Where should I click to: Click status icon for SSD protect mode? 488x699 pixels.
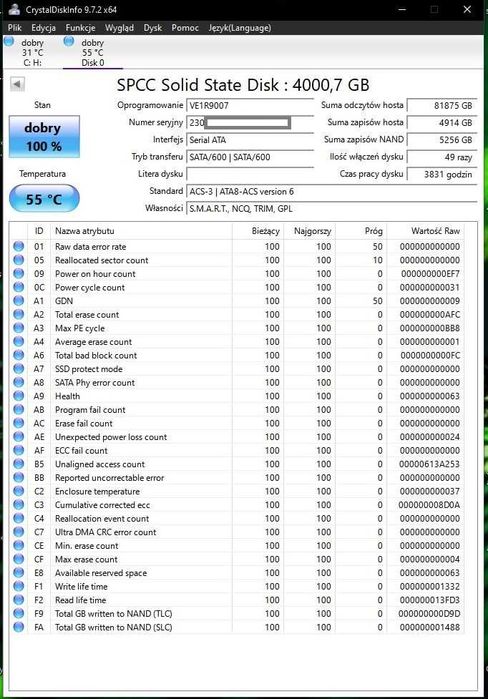[x=19, y=369]
